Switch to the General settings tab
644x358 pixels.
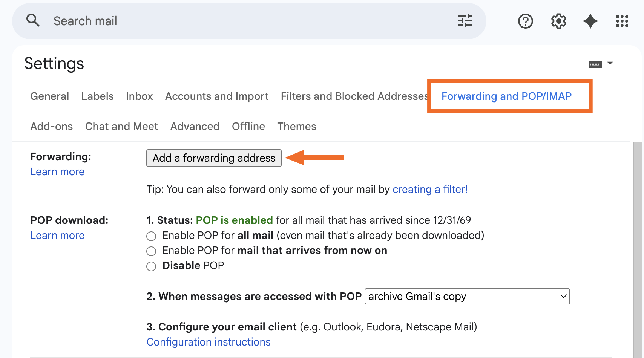coord(49,96)
